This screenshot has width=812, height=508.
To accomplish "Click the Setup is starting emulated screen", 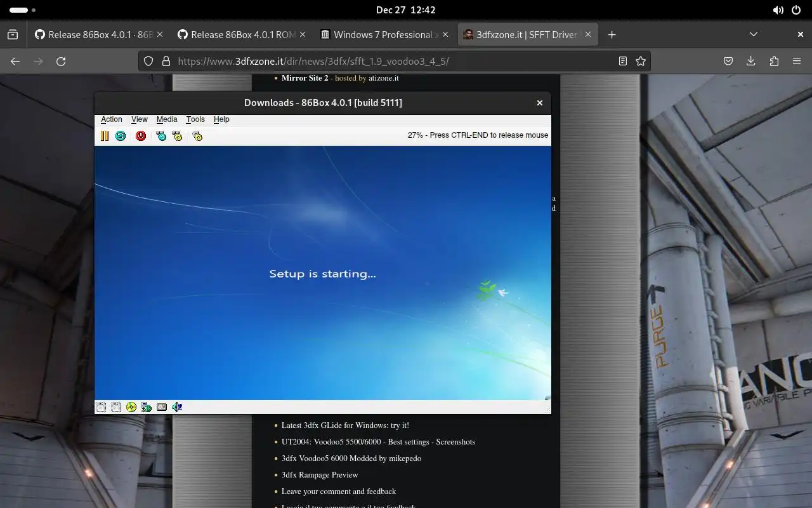I will click(323, 273).
